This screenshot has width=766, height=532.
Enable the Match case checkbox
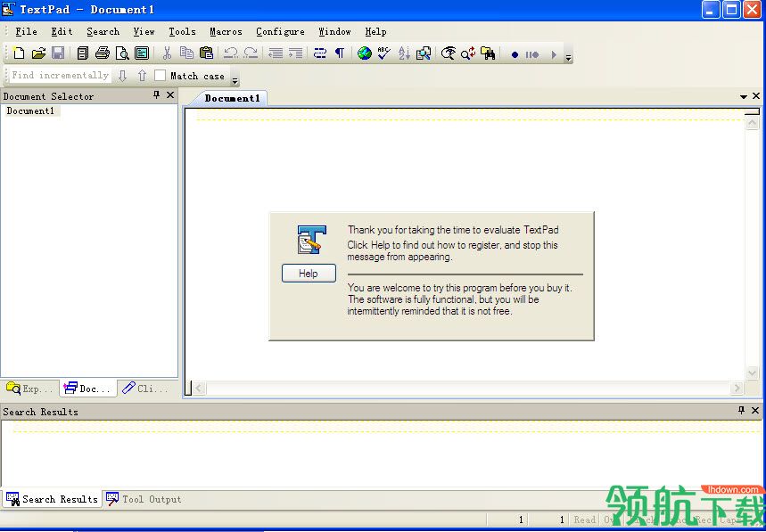pos(160,76)
